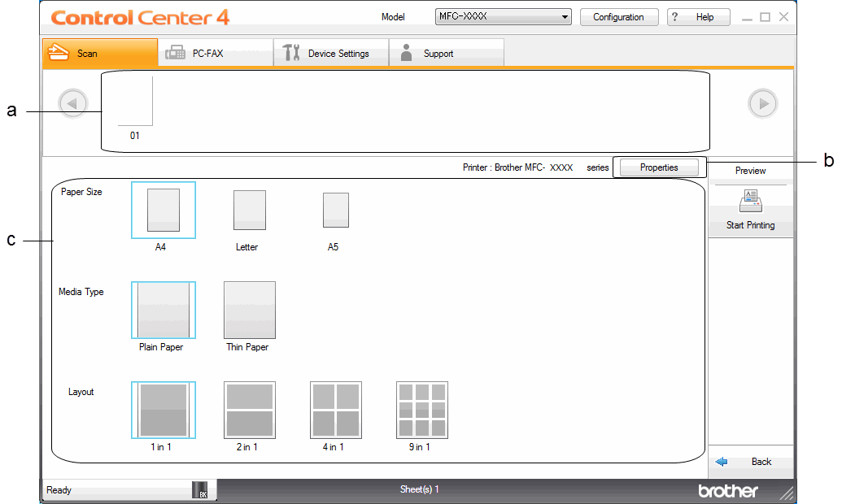This screenshot has height=504, width=842.
Task: Choose the 9 in 1 layout
Action: click(x=422, y=410)
